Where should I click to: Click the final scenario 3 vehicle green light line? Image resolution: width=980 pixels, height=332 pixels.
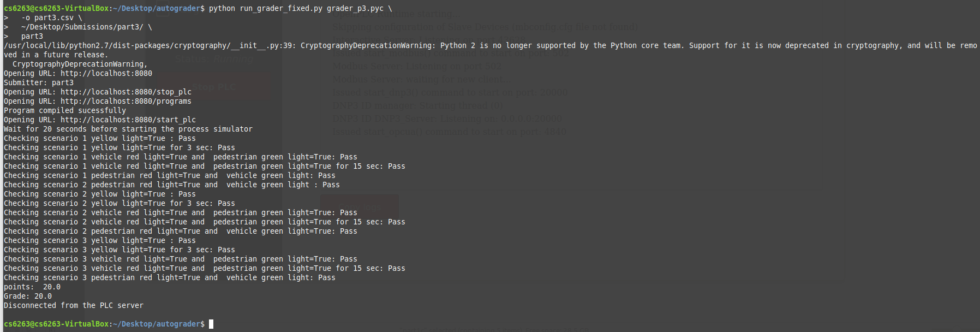pyautogui.click(x=170, y=277)
